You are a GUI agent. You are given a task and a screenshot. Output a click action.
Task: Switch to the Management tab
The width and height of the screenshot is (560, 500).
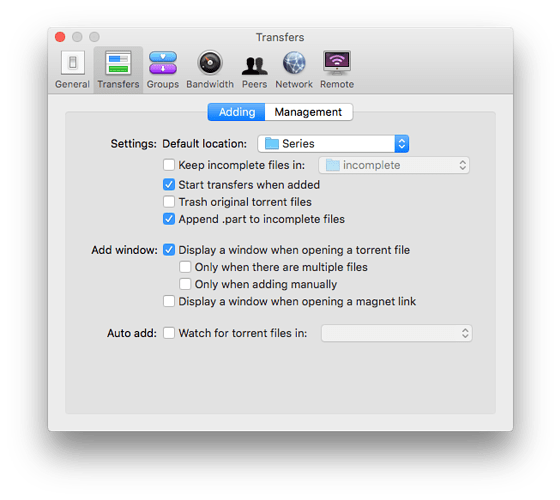[309, 112]
